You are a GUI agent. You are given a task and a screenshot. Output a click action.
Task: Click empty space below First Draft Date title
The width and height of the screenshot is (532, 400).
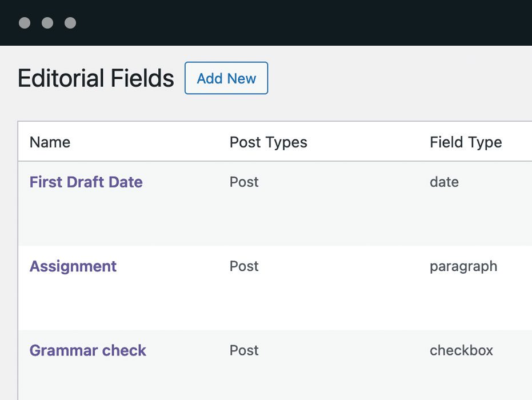tap(86, 220)
